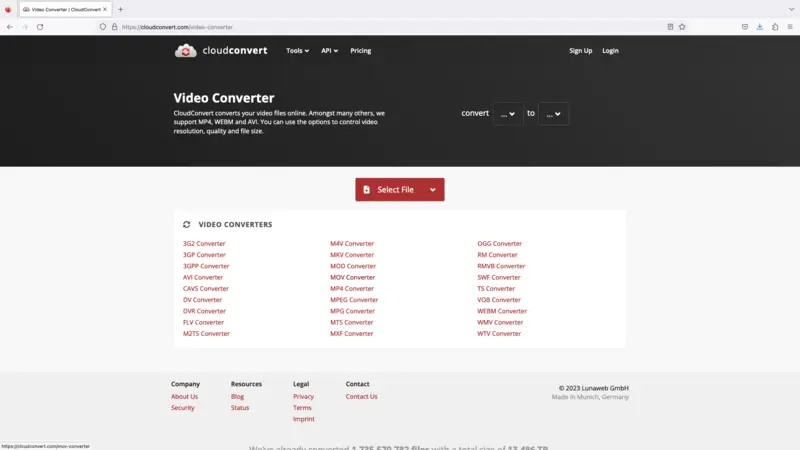The image size is (800, 450).
Task: Open the MP4 Converter link
Action: tap(352, 289)
